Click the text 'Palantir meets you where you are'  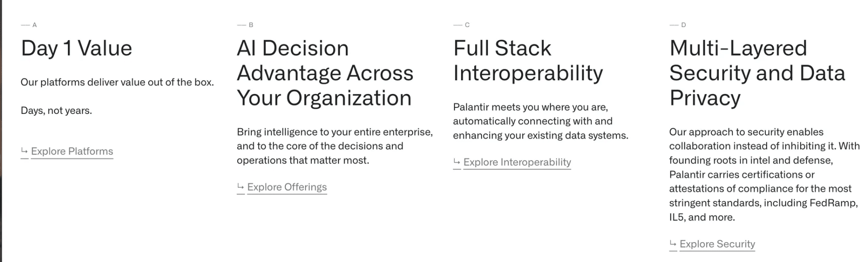(x=530, y=107)
